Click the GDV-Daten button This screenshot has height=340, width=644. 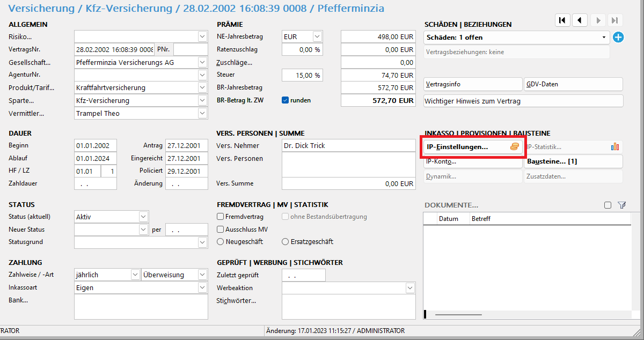tap(573, 85)
